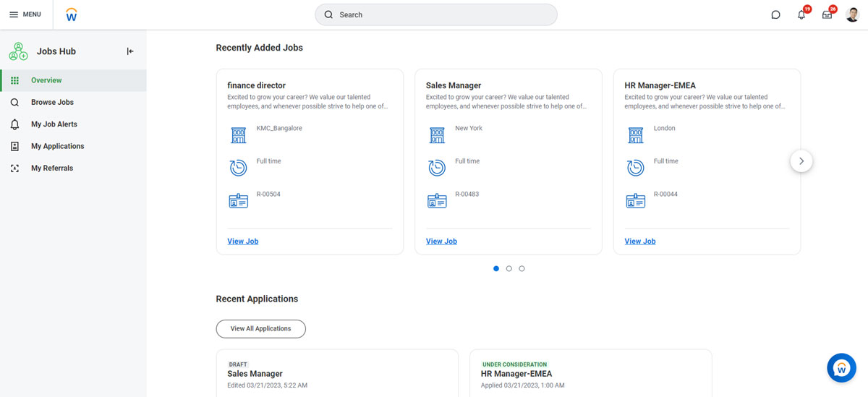The width and height of the screenshot is (868, 397).
Task: Click the Jobs Hub people icon
Action: pos(18,51)
